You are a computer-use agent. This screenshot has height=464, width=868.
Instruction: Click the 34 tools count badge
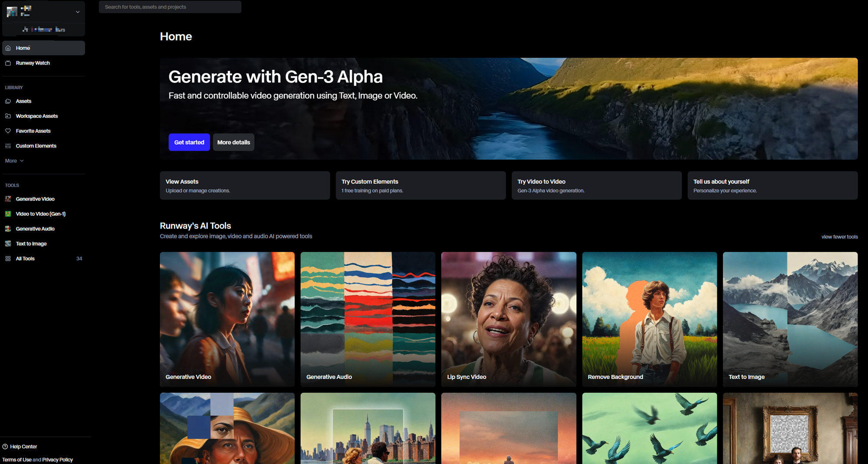(79, 259)
